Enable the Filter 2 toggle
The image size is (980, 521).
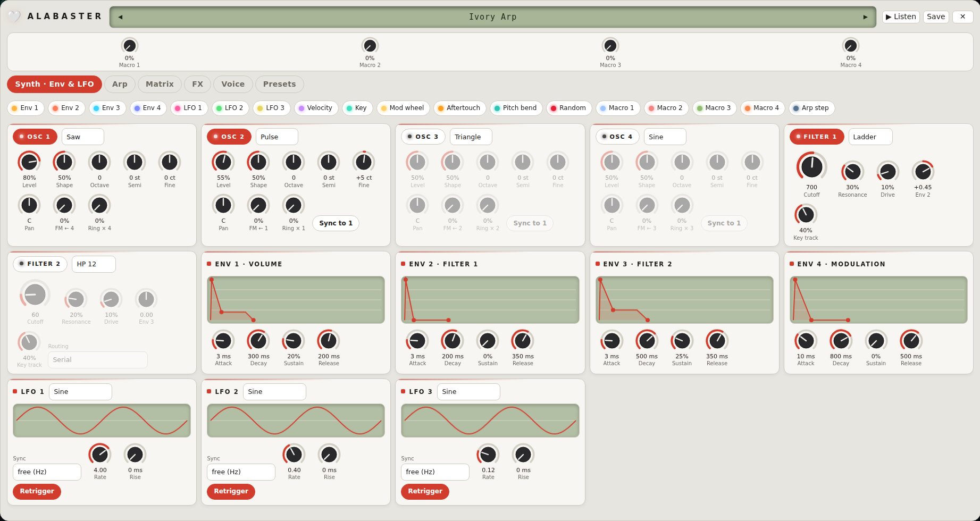(x=40, y=264)
